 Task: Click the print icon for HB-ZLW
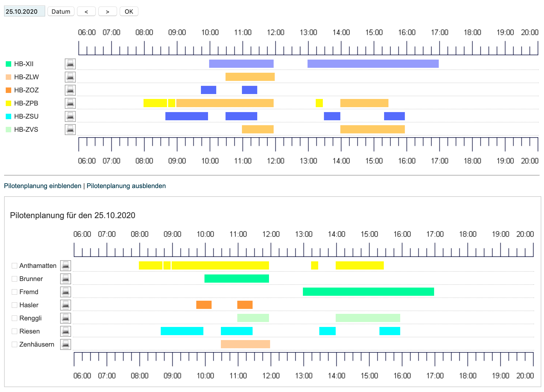(70, 77)
